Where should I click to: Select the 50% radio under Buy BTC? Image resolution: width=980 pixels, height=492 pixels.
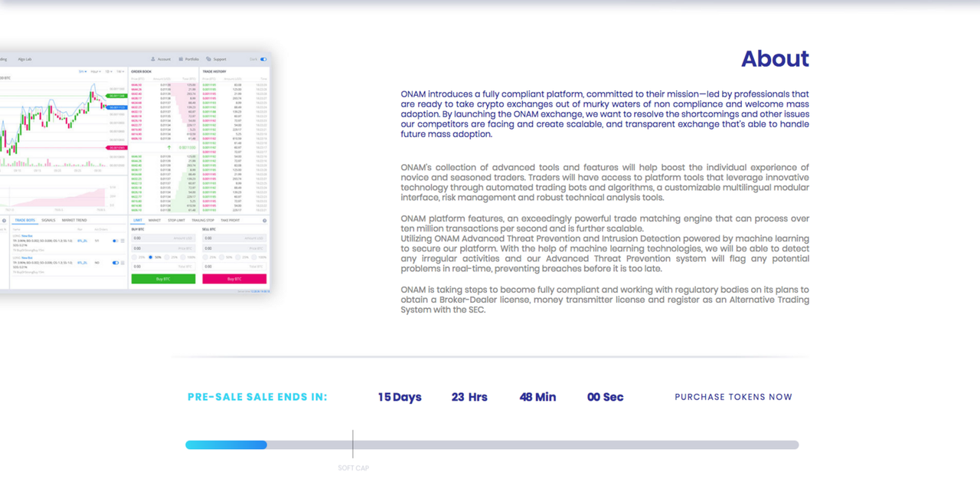(150, 257)
